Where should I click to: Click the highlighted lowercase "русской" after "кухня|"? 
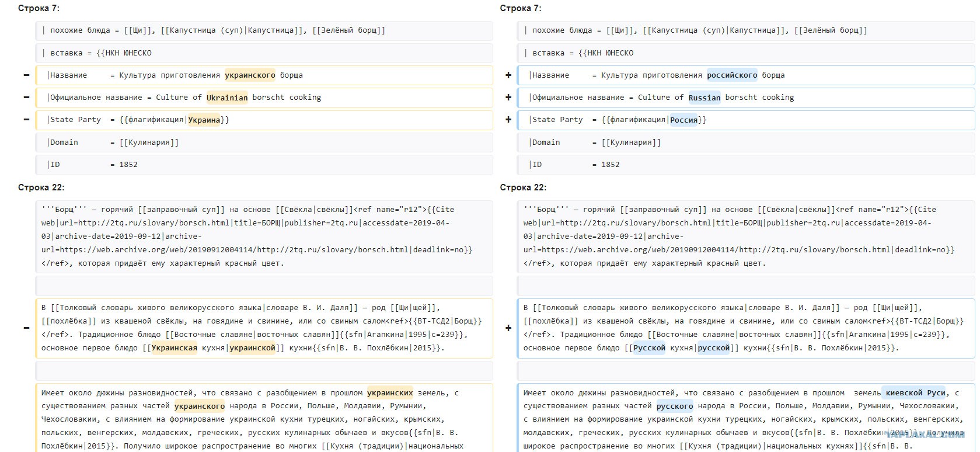pos(714,348)
